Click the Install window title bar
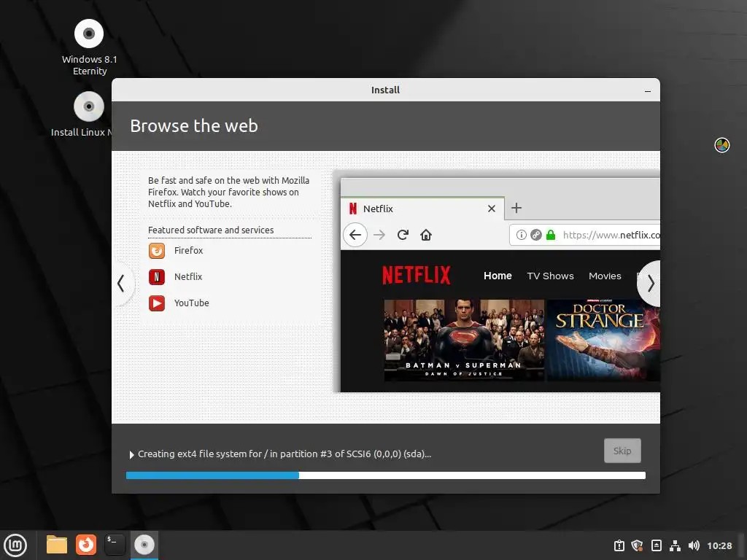 coord(385,90)
